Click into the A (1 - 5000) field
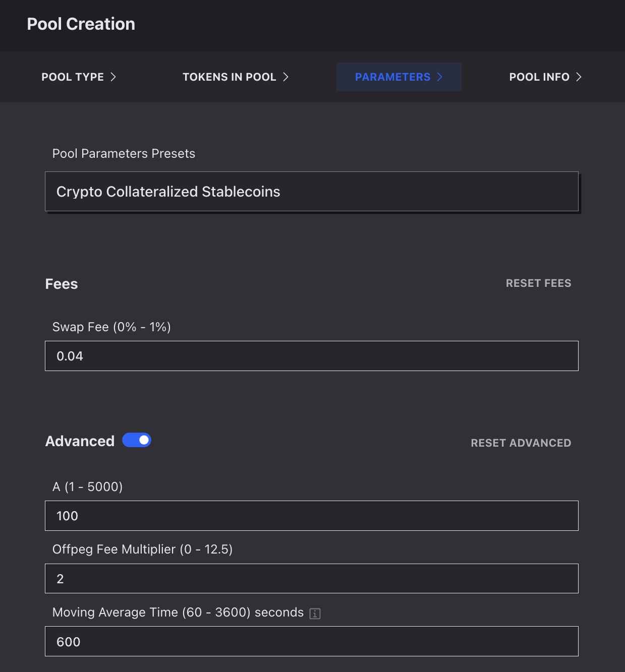 311,516
